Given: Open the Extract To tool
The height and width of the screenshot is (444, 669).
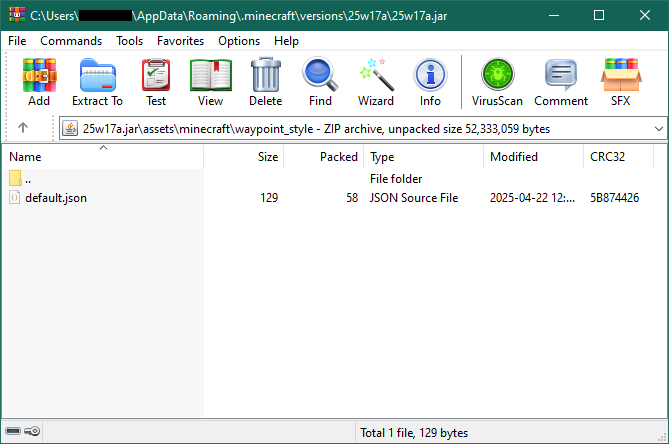Looking at the screenshot, I should (98, 81).
